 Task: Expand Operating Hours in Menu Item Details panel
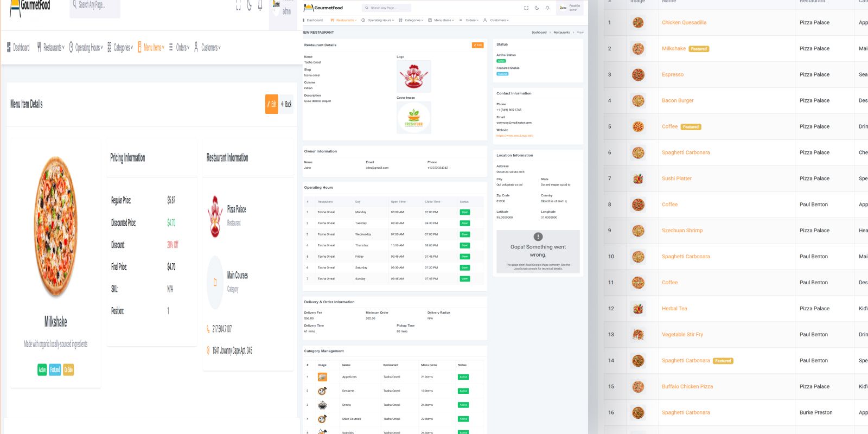[x=86, y=48]
